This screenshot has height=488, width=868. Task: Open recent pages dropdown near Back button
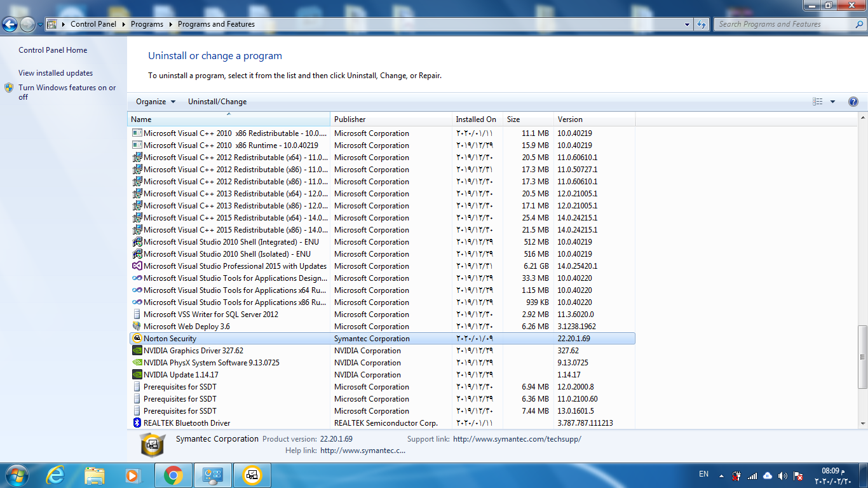[40, 25]
